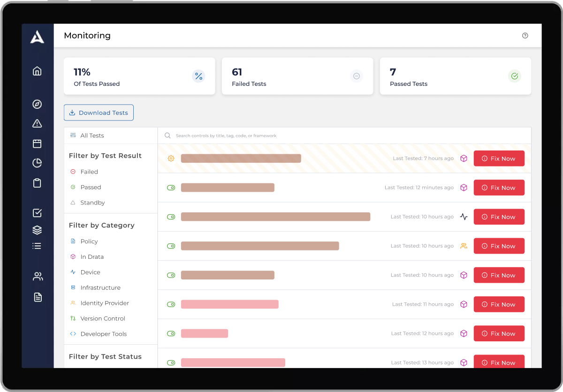Screen dimensions: 563x392
Task: Click the search controls input field
Action: [x=344, y=136]
